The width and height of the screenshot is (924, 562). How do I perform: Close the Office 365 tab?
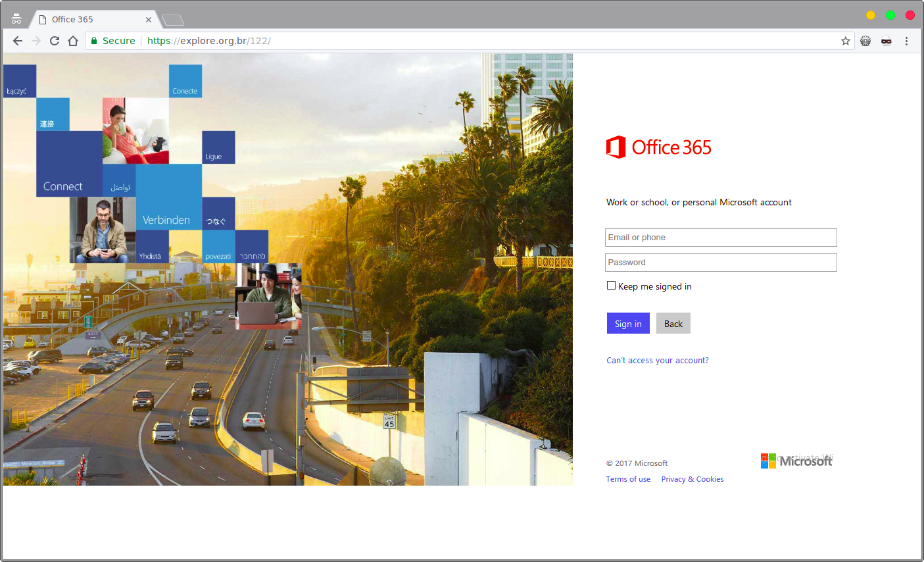(x=149, y=20)
